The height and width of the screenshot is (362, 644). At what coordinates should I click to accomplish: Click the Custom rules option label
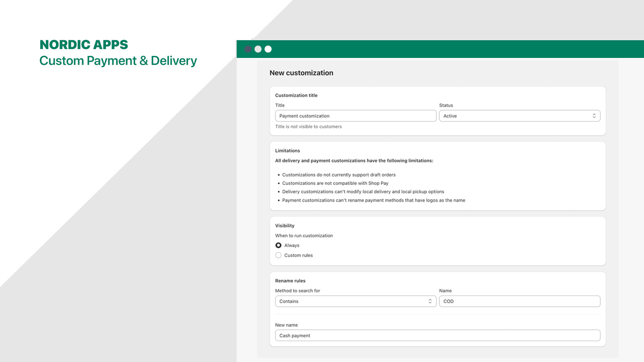click(298, 255)
